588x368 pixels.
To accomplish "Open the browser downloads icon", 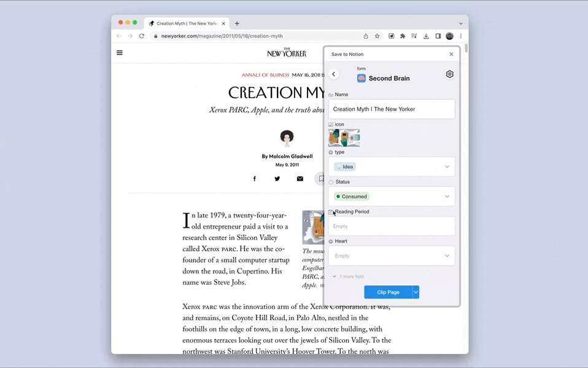I will (x=426, y=36).
